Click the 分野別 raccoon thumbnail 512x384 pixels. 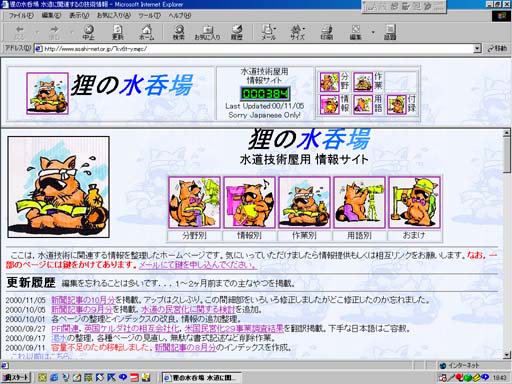point(194,203)
